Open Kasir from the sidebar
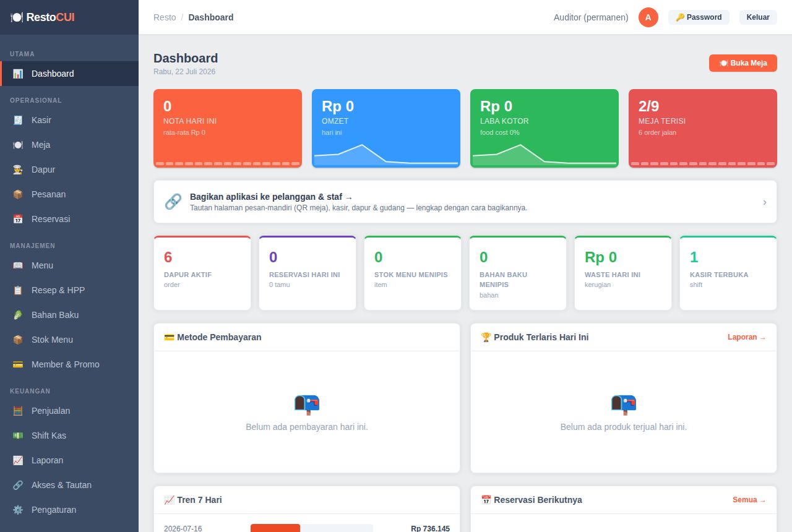Viewport: 792px width, 532px height. click(69, 120)
